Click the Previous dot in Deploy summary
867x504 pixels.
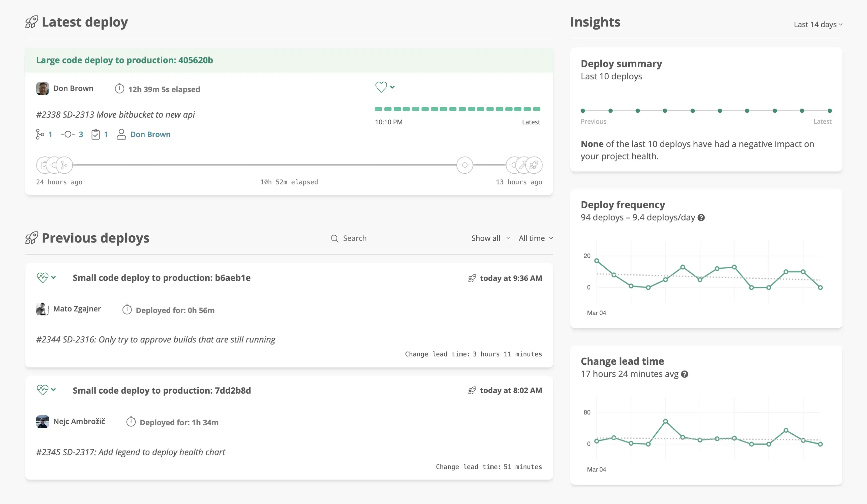point(583,111)
